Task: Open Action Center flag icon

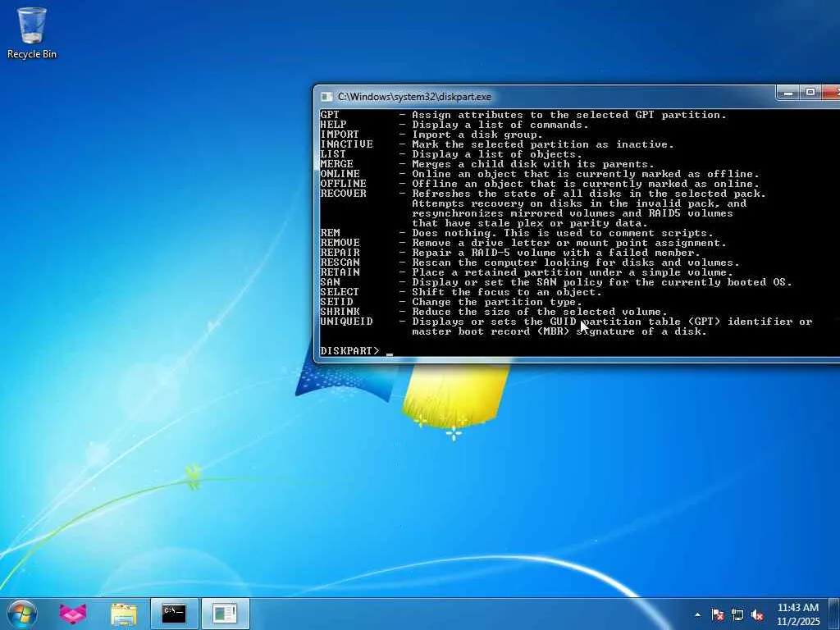Action: 718,614
